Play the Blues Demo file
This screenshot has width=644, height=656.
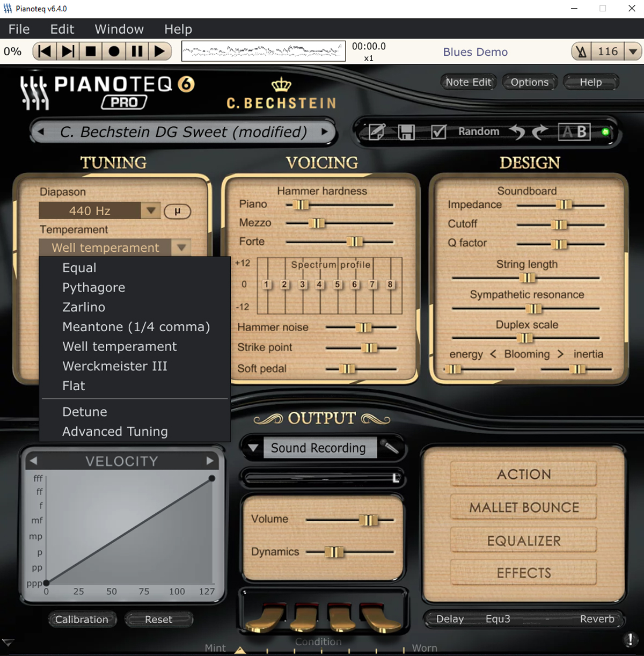pyautogui.click(x=159, y=52)
